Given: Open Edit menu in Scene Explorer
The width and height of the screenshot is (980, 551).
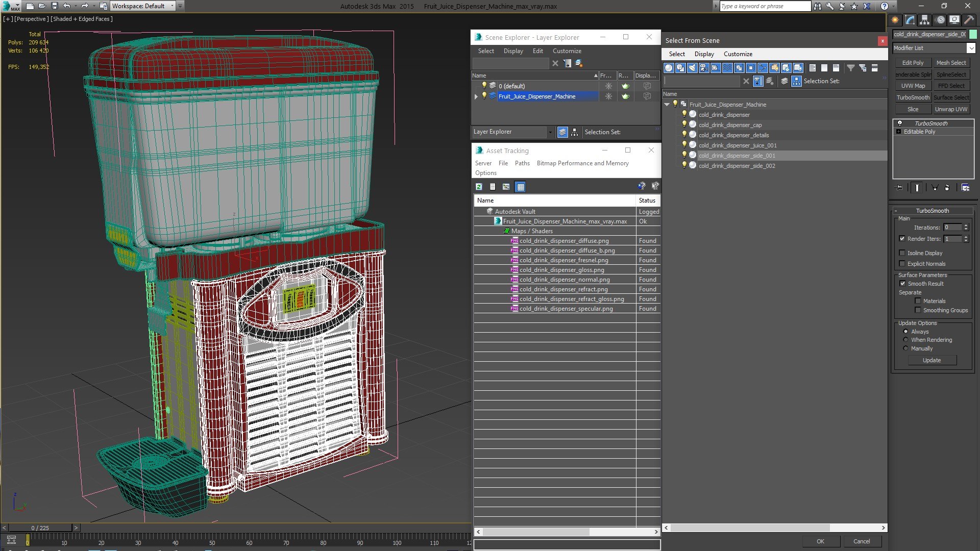Looking at the screenshot, I should [537, 51].
